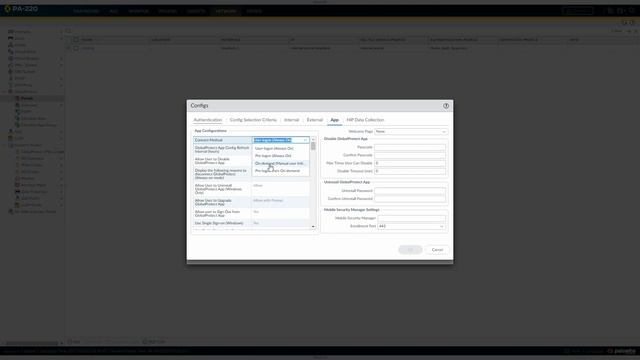
Task: Open the DASHBOARD tab in top navigation
Action: (x=87, y=11)
